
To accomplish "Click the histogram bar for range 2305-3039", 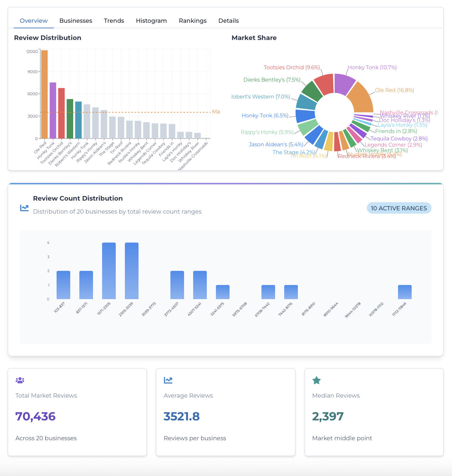I will [x=132, y=271].
